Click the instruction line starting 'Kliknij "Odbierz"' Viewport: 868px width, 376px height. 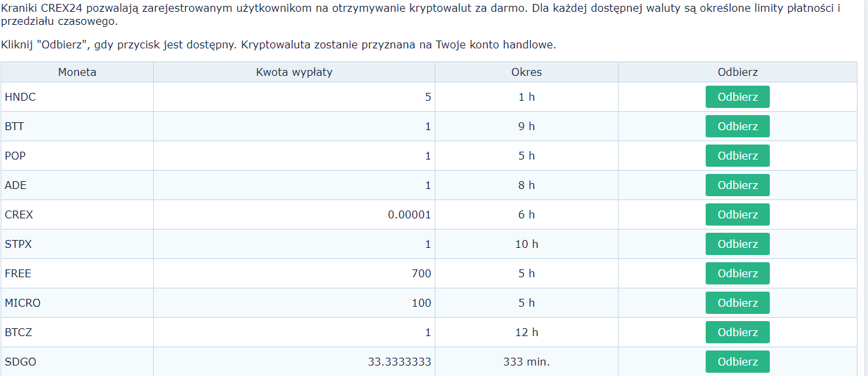(x=279, y=45)
